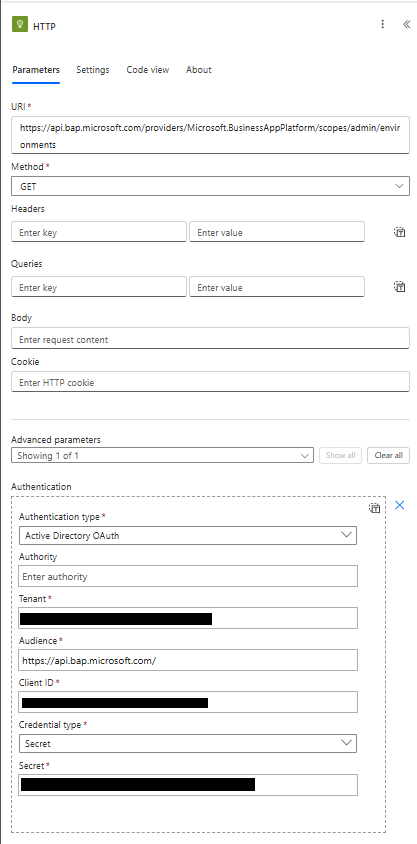Click Headers Enter value field
Image resolution: width=417 pixels, height=844 pixels.
277,231
